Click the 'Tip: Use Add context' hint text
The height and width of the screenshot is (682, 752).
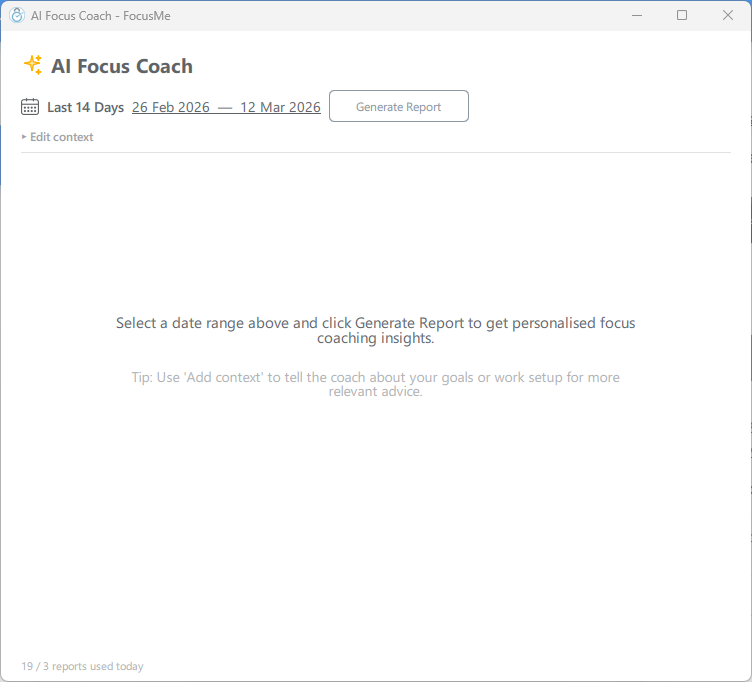click(376, 384)
